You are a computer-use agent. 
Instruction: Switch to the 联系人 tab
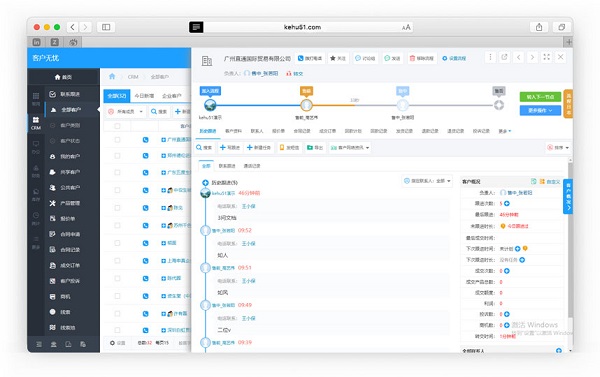pos(257,131)
